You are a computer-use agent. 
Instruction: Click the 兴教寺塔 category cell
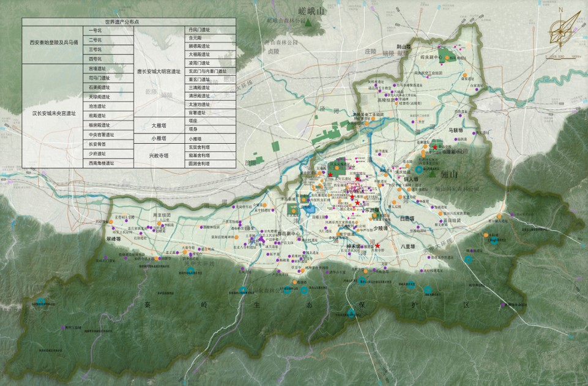[158, 155]
